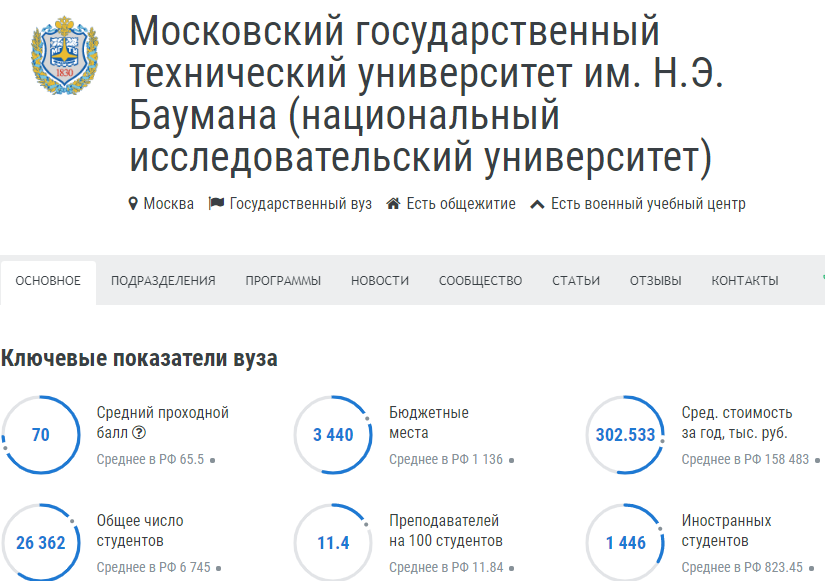The height and width of the screenshot is (581, 825).
Task: Click the university name heading
Action: (427, 94)
